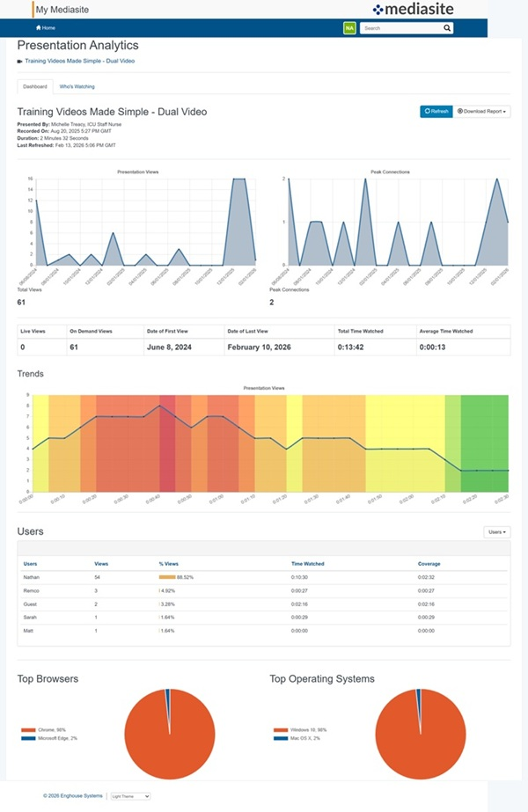Click the green NA user avatar

(x=349, y=28)
